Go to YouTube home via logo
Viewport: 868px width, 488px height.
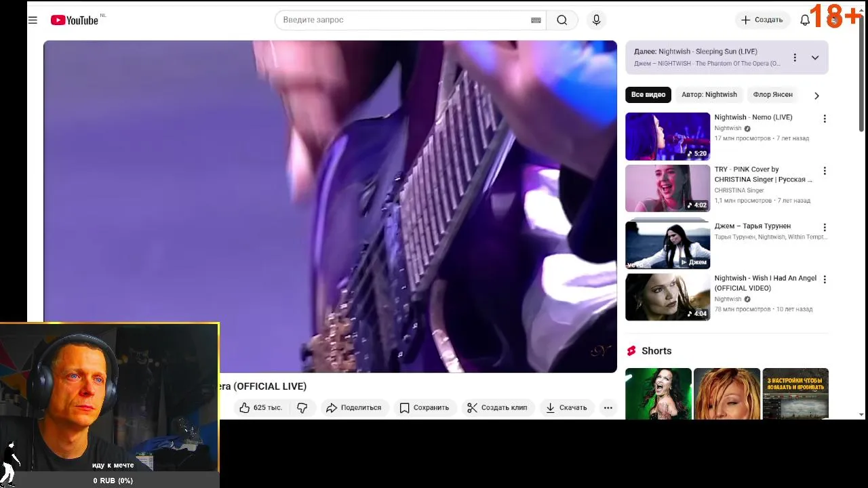click(75, 20)
